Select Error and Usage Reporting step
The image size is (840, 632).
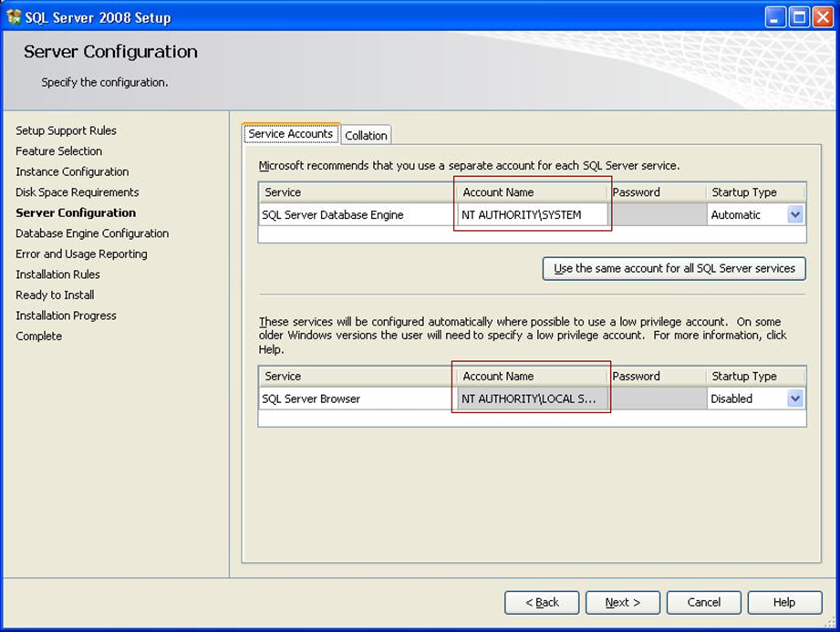80,254
